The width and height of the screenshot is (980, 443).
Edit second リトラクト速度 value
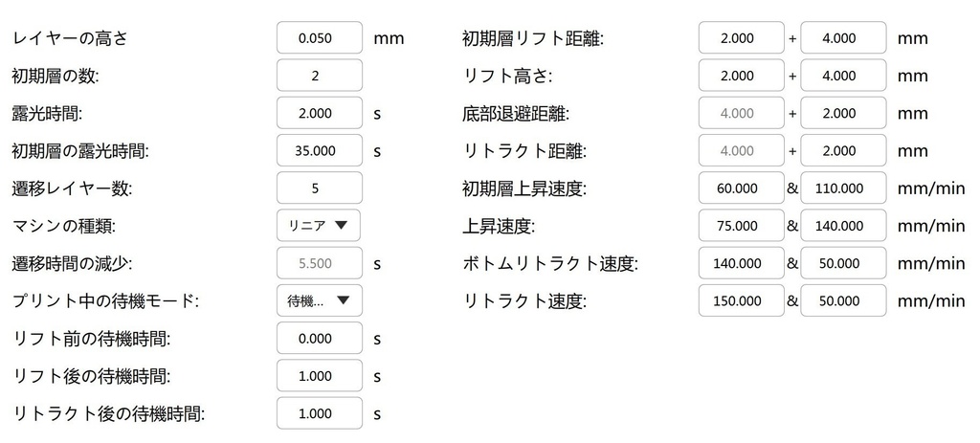tap(843, 300)
